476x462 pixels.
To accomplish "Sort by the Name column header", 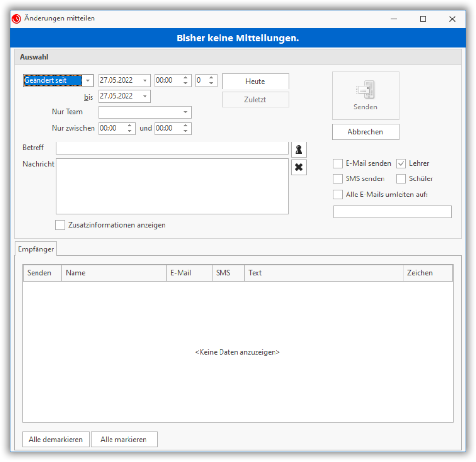I will coord(114,273).
